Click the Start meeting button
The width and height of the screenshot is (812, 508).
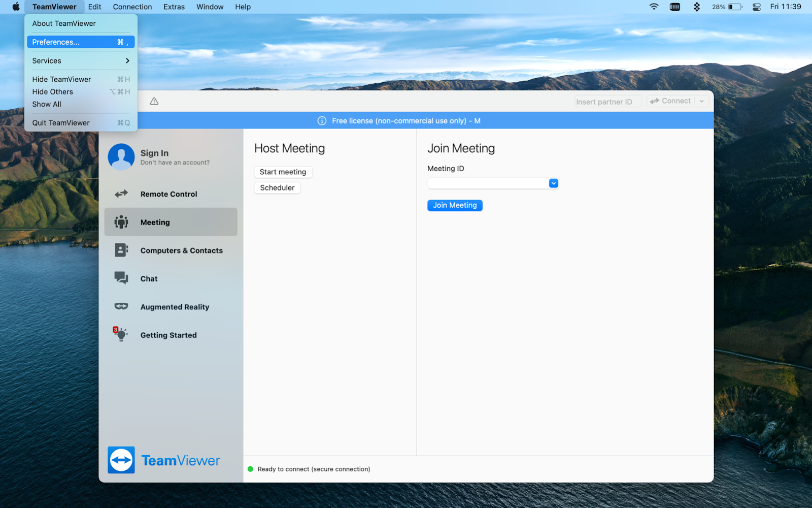pyautogui.click(x=283, y=172)
